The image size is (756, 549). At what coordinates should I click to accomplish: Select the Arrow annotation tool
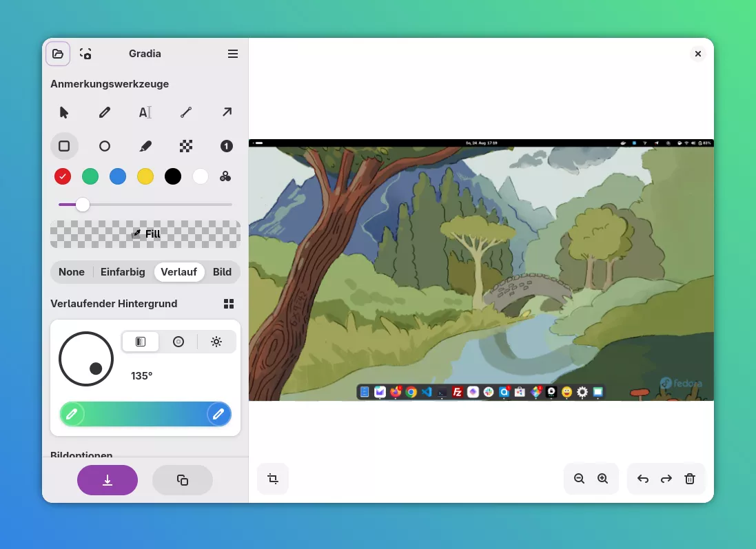(226, 112)
